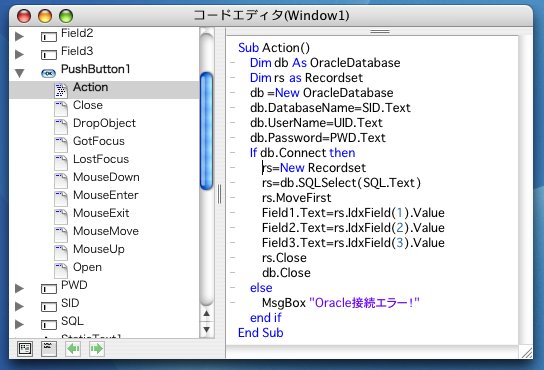Click the PushButton1 OK button icon
The image size is (544, 370).
click(49, 73)
